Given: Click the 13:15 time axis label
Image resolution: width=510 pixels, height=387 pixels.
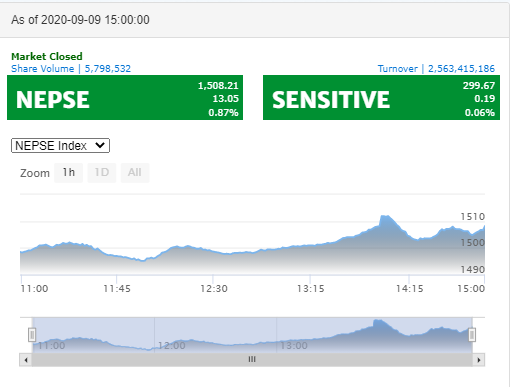Looking at the screenshot, I should click(311, 289).
